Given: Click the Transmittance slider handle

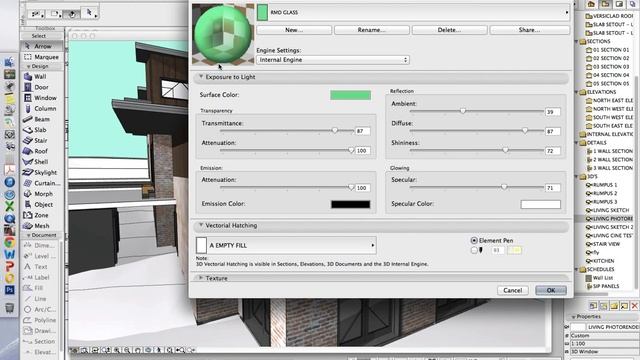Looking at the screenshot, I should coord(335,131).
